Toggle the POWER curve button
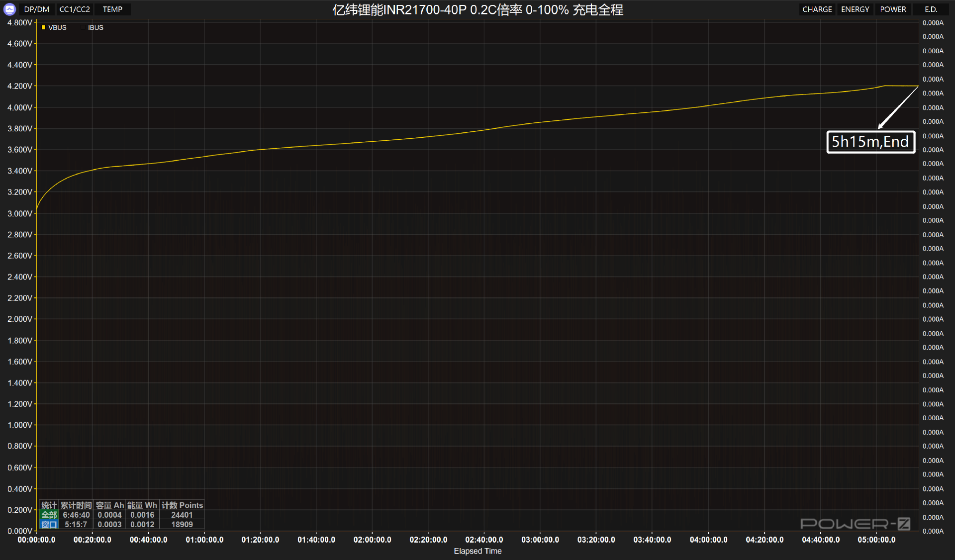 pyautogui.click(x=893, y=9)
